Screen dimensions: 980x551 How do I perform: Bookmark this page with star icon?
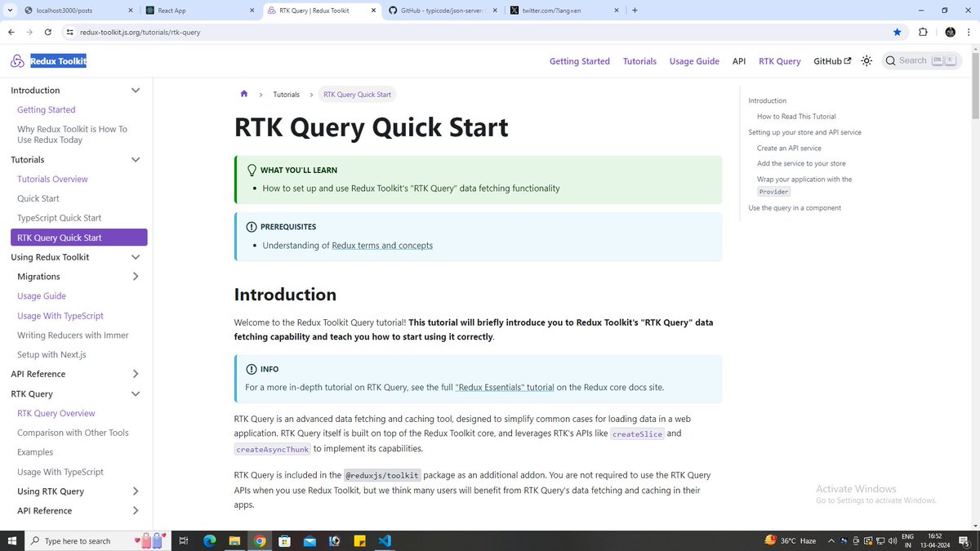(x=898, y=32)
